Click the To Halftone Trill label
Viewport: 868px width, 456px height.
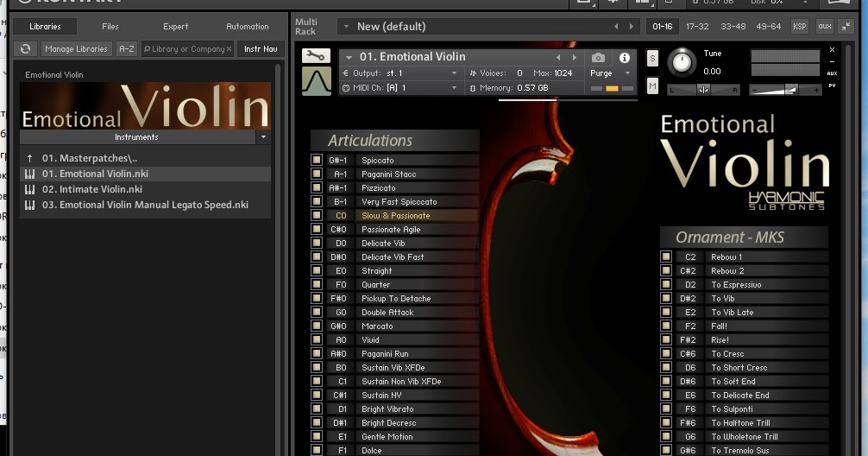740,423
